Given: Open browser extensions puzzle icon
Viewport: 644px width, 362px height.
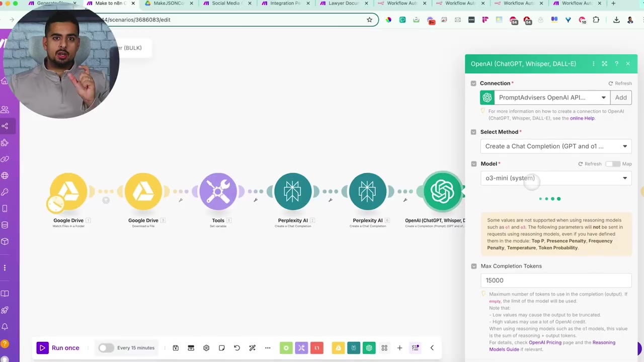Looking at the screenshot, I should 596,20.
